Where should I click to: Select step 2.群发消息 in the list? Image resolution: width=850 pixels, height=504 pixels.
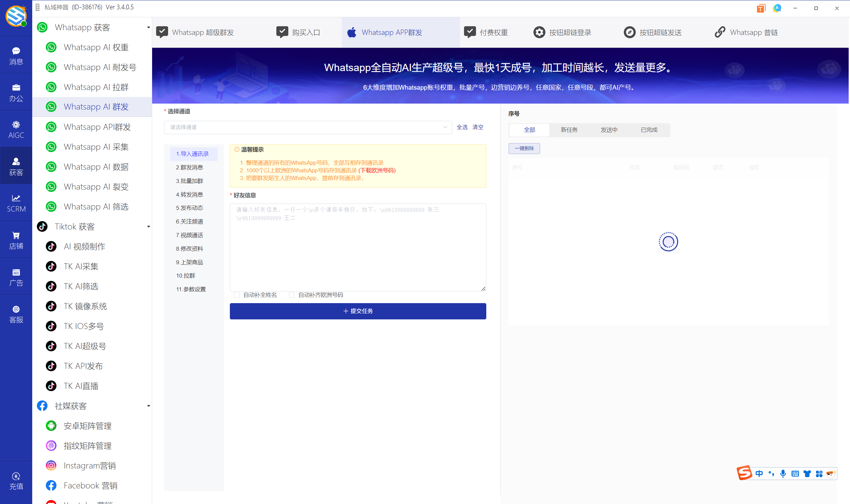[x=189, y=167]
